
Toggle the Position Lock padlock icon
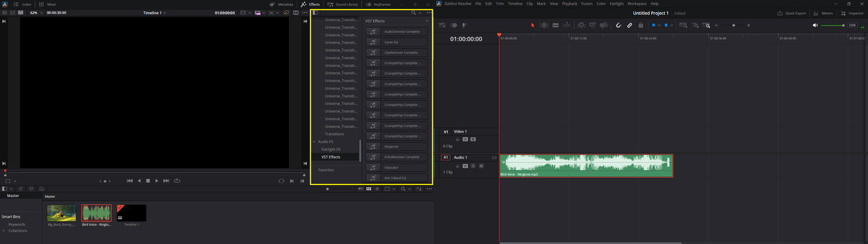(x=641, y=25)
